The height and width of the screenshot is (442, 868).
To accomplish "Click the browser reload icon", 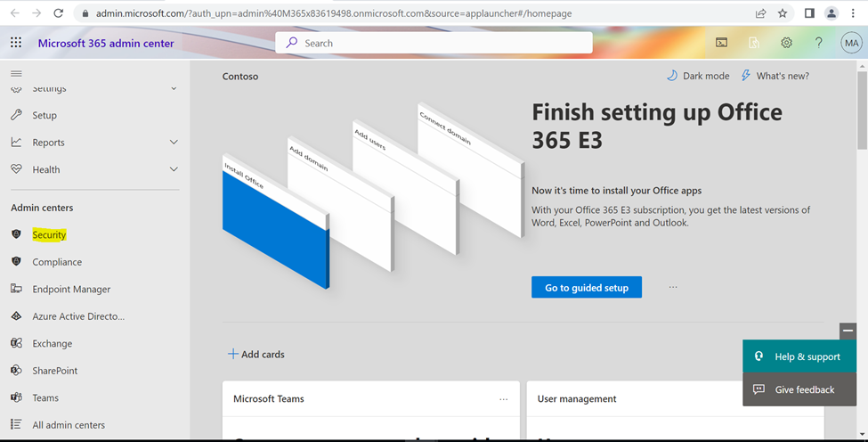I will [x=58, y=12].
